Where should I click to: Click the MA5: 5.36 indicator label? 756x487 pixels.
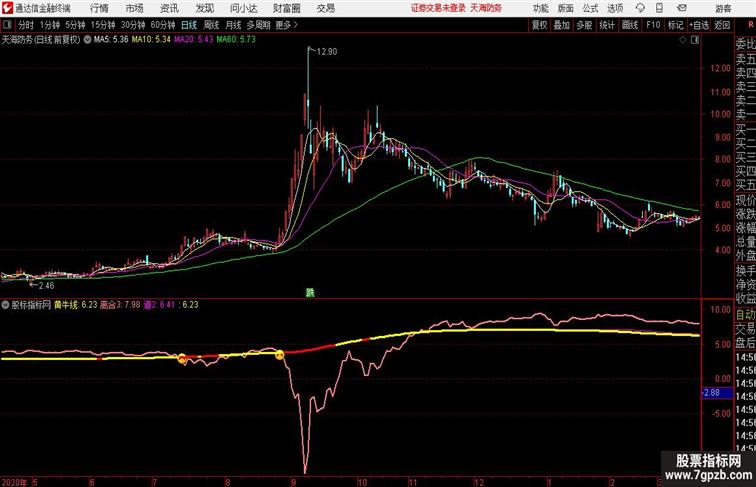(111, 40)
